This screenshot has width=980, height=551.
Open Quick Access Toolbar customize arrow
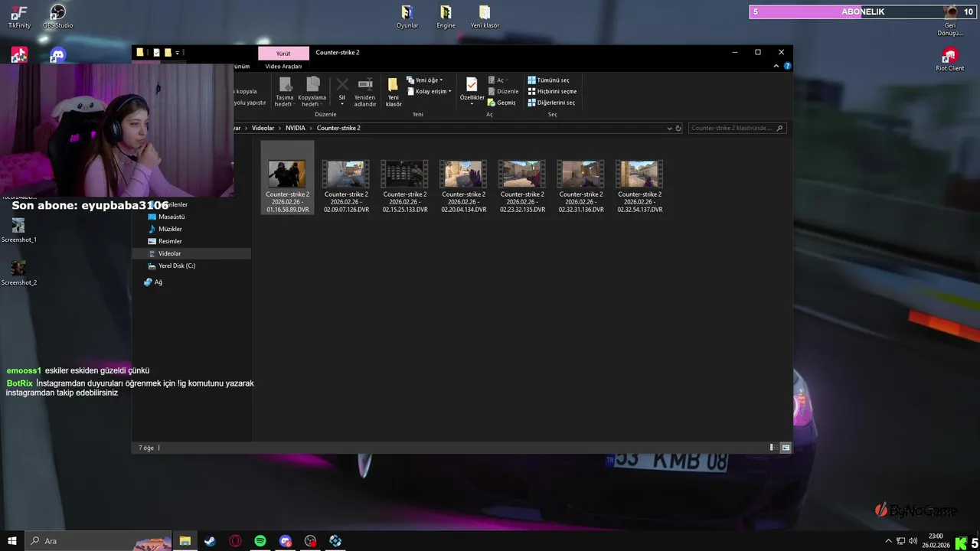[x=178, y=53]
